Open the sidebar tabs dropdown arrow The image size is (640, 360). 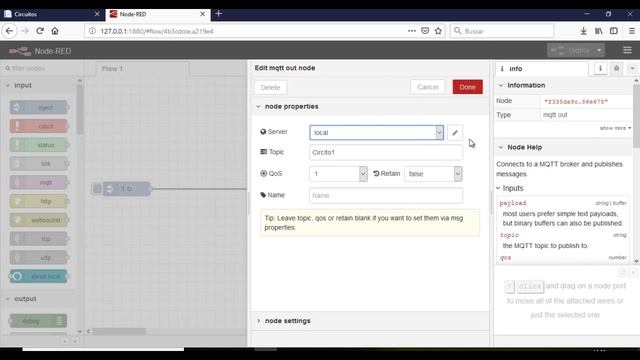pyautogui.click(x=632, y=69)
